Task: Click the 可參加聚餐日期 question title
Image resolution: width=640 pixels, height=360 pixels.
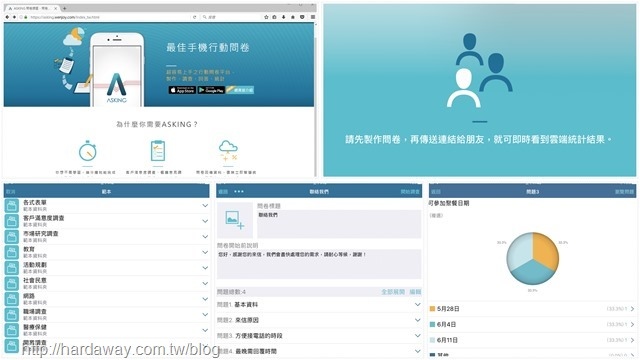Action: 449,203
